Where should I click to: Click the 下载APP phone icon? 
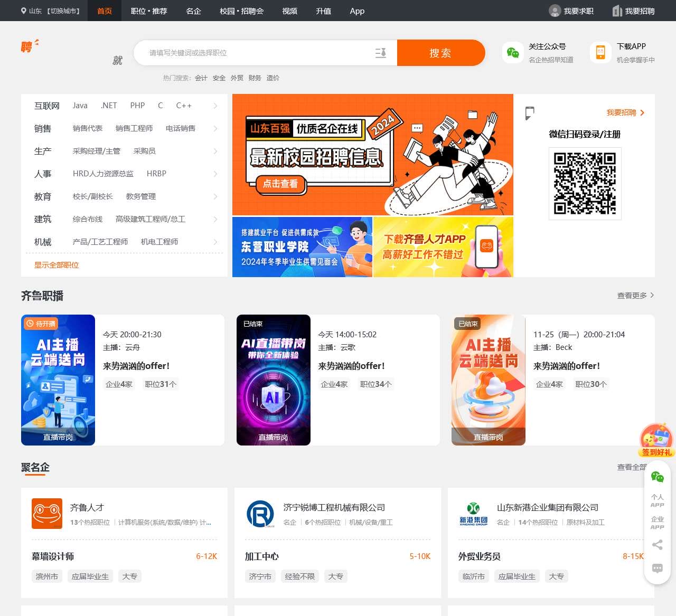pos(600,52)
